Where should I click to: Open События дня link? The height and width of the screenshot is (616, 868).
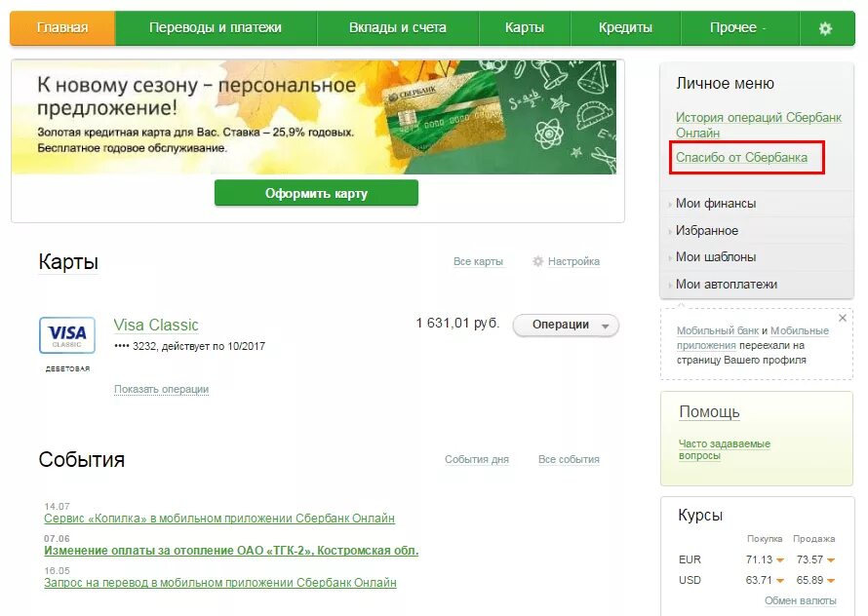[x=477, y=459]
